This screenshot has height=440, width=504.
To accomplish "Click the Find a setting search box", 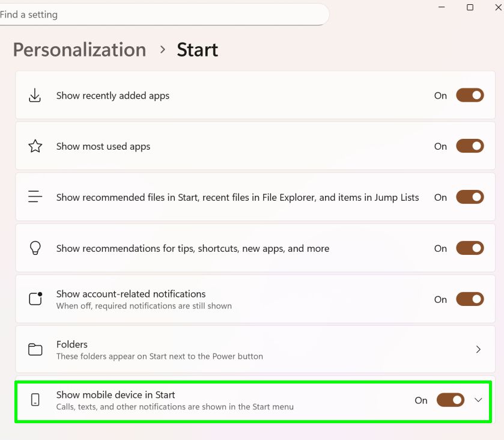I will (162, 14).
